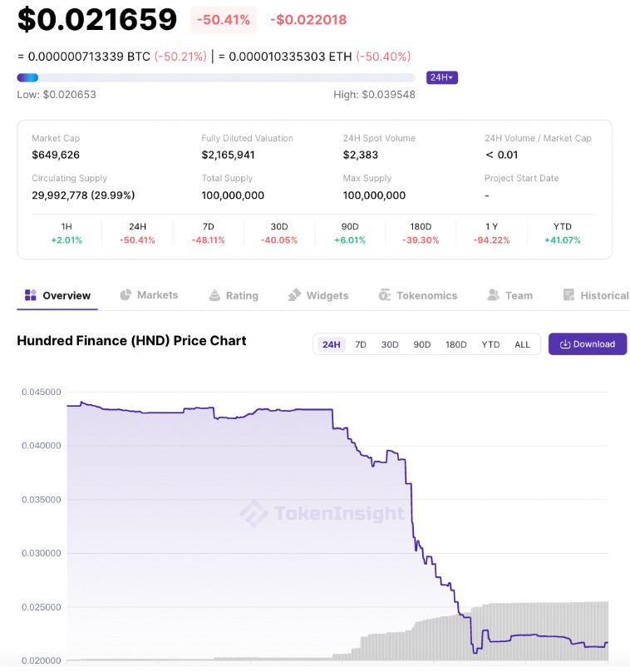The image size is (630, 672).
Task: Click the Widgets puzzle icon
Action: 294,295
